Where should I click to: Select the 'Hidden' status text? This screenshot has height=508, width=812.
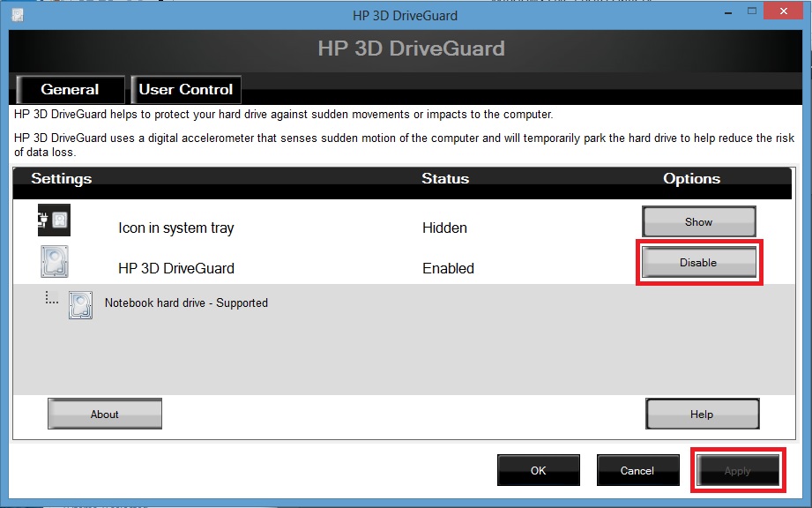[444, 228]
